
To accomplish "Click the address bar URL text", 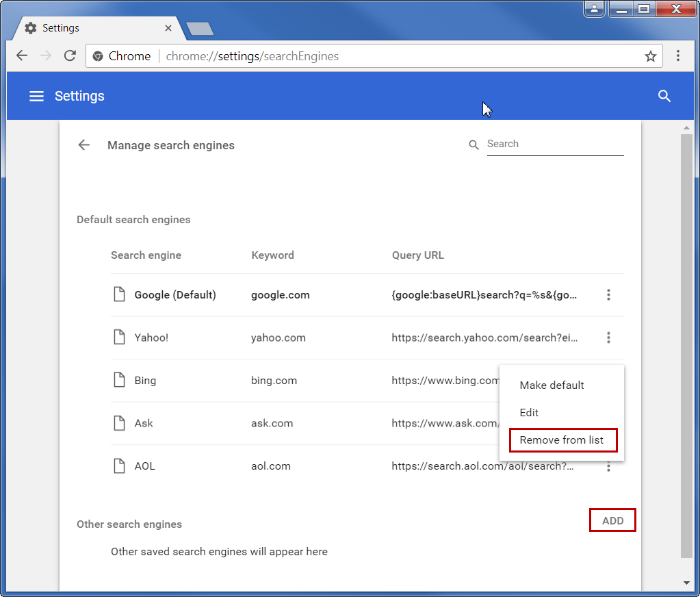I will (x=252, y=56).
